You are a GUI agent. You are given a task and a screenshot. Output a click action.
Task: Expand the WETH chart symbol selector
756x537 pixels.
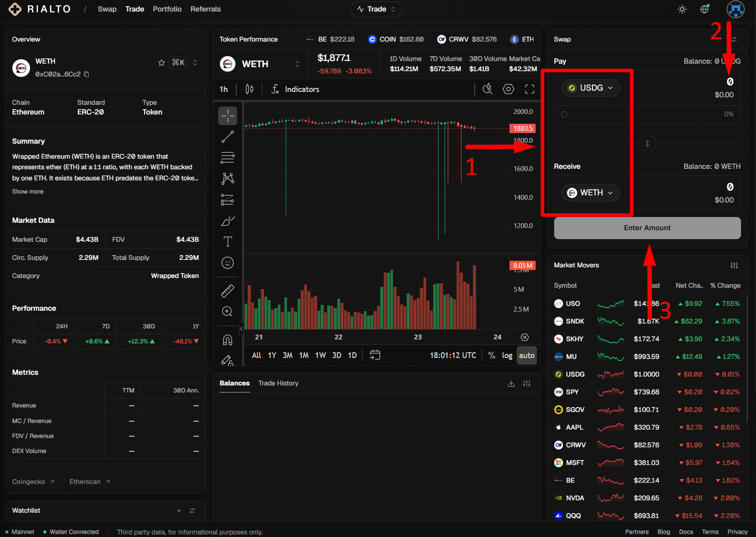pyautogui.click(x=297, y=64)
